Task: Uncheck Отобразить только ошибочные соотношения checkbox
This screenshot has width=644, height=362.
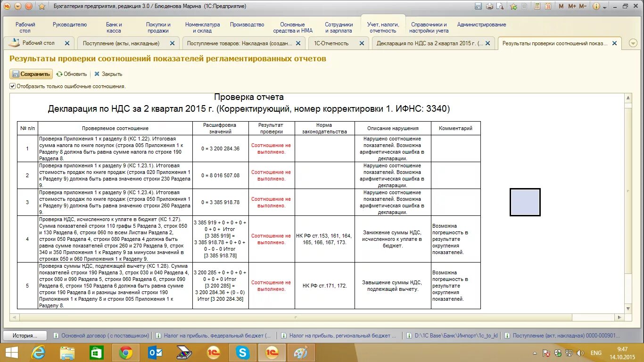Action: pos(13,86)
